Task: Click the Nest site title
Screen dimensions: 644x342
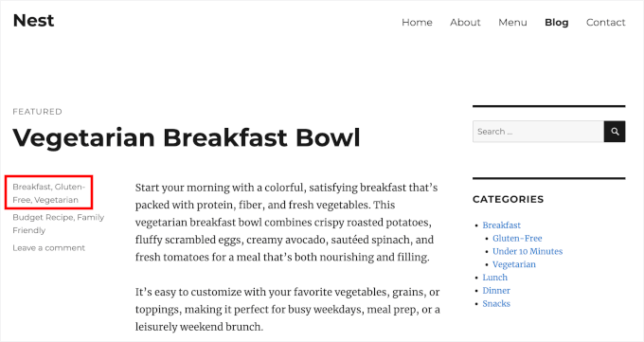Action: tap(33, 21)
